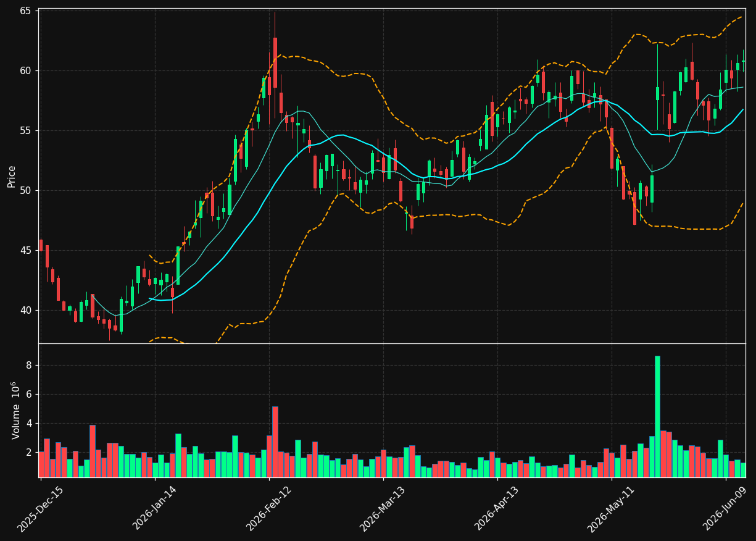Click the 2026-Jun-09 date label
The image size is (756, 541).
point(726,508)
